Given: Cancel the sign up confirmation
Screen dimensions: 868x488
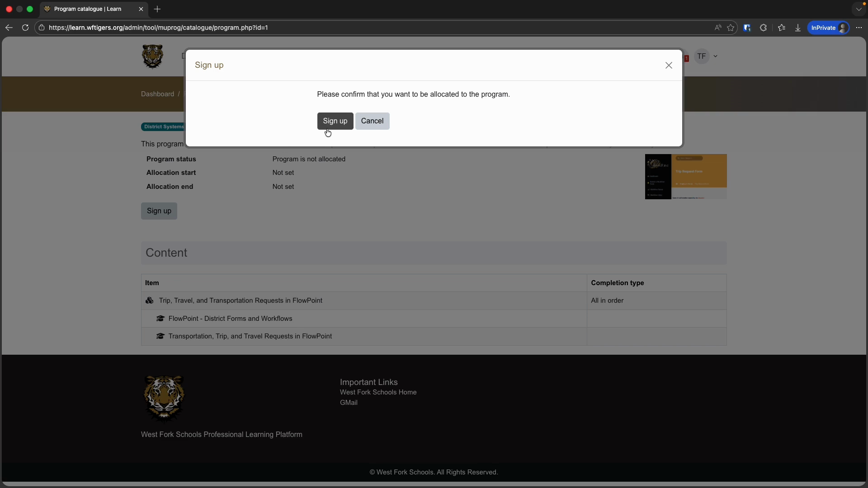Looking at the screenshot, I should coord(372,121).
